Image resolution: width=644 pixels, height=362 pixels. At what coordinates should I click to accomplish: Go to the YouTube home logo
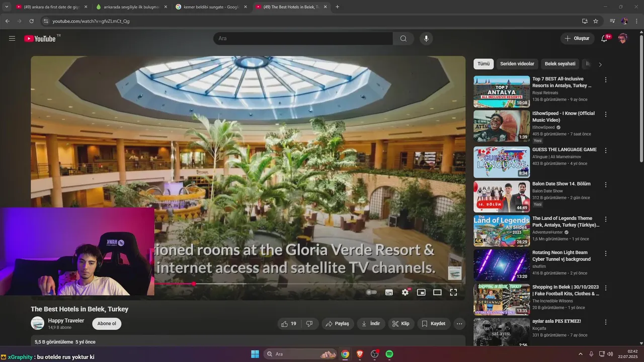40,39
